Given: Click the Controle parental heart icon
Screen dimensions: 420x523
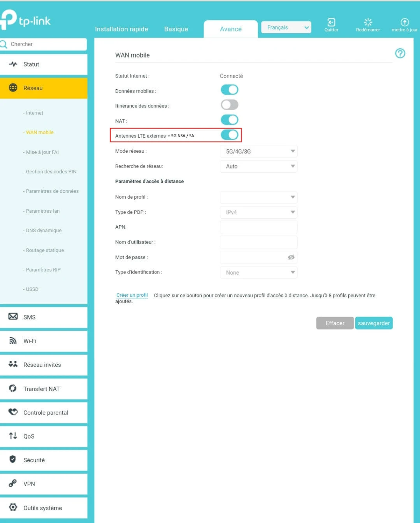Looking at the screenshot, I should pyautogui.click(x=13, y=412).
